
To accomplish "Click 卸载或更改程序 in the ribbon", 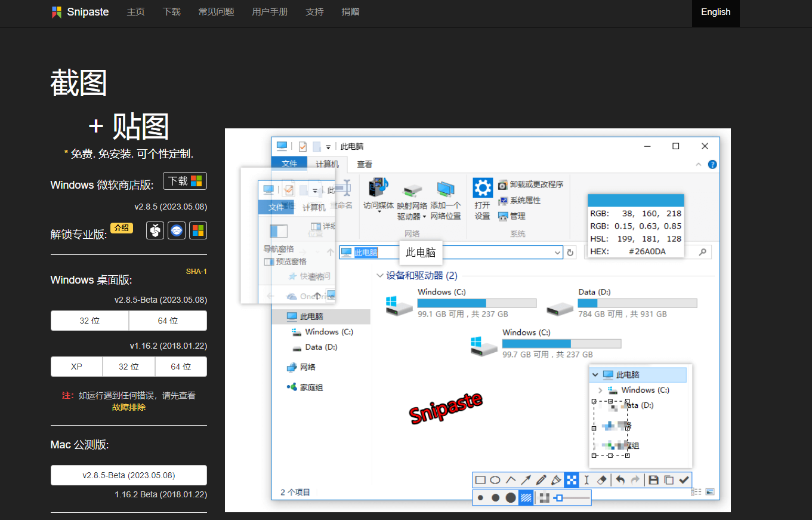I will click(531, 184).
